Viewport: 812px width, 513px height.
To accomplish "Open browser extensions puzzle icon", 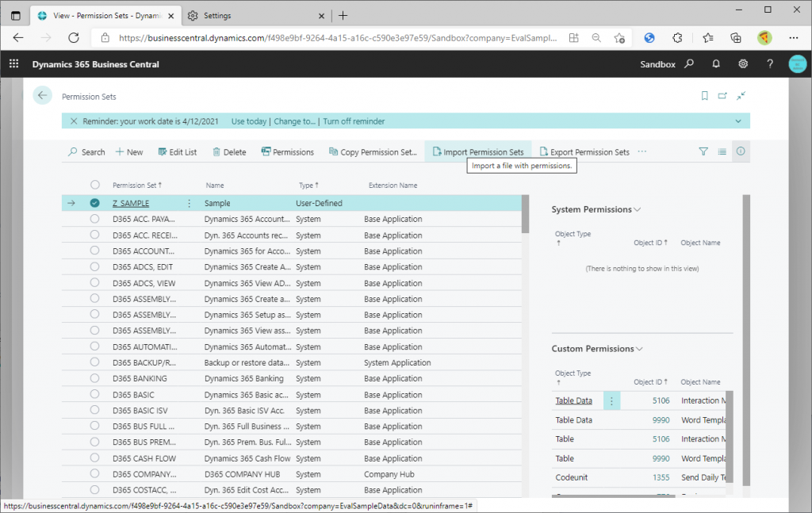I will coord(677,38).
